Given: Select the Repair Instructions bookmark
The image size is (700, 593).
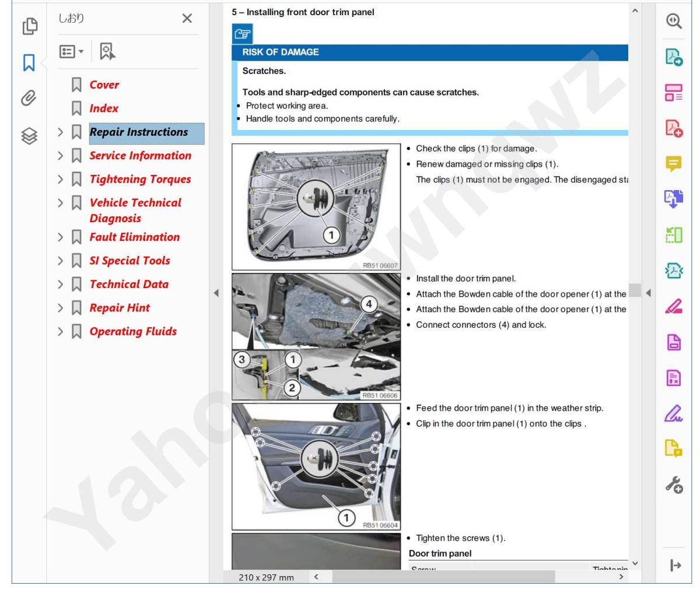Looking at the screenshot, I should point(146,134).
